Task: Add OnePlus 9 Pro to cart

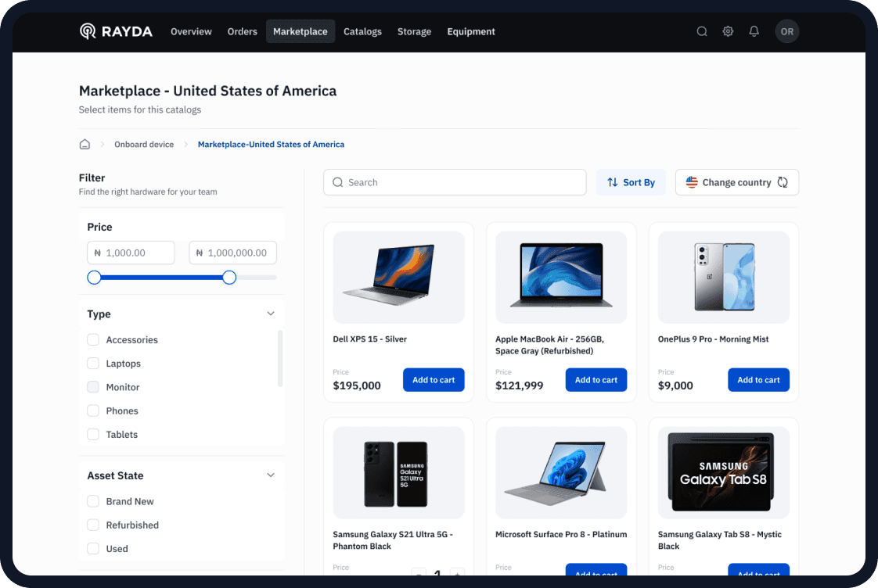Action: (x=758, y=380)
